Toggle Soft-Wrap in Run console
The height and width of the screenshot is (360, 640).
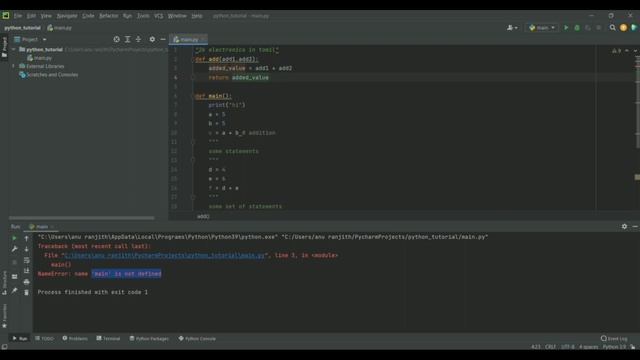pyautogui.click(x=27, y=260)
